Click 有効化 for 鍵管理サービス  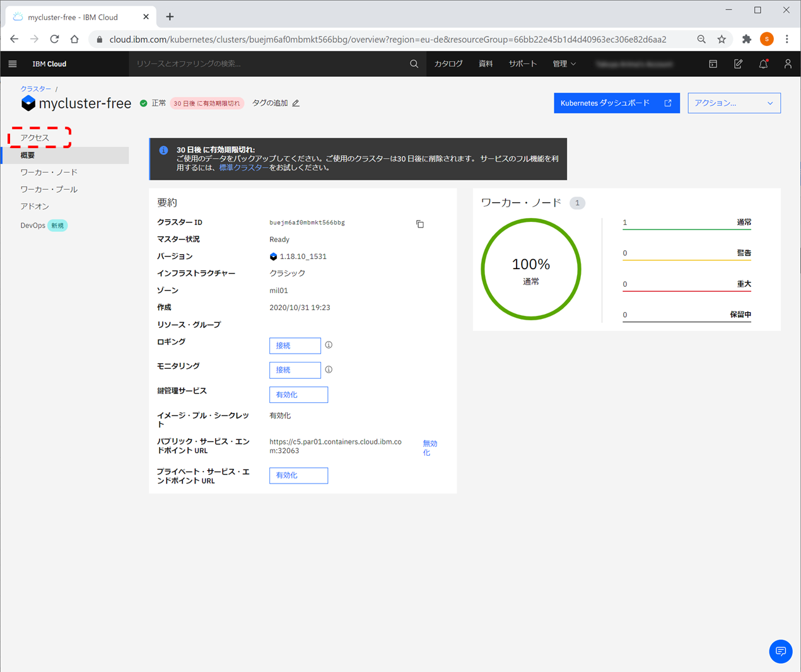pos(298,395)
